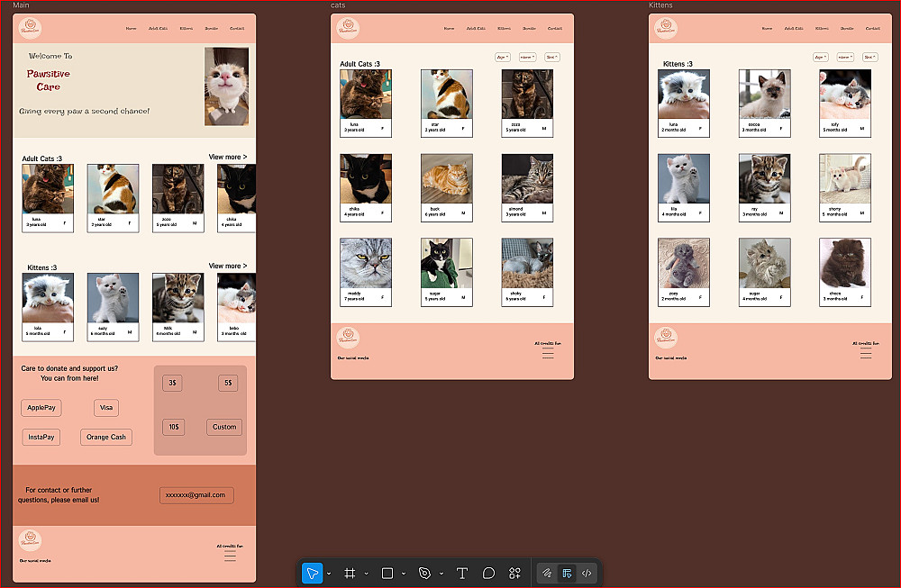Click the Welcome To heading text
Image resolution: width=901 pixels, height=588 pixels.
point(50,56)
